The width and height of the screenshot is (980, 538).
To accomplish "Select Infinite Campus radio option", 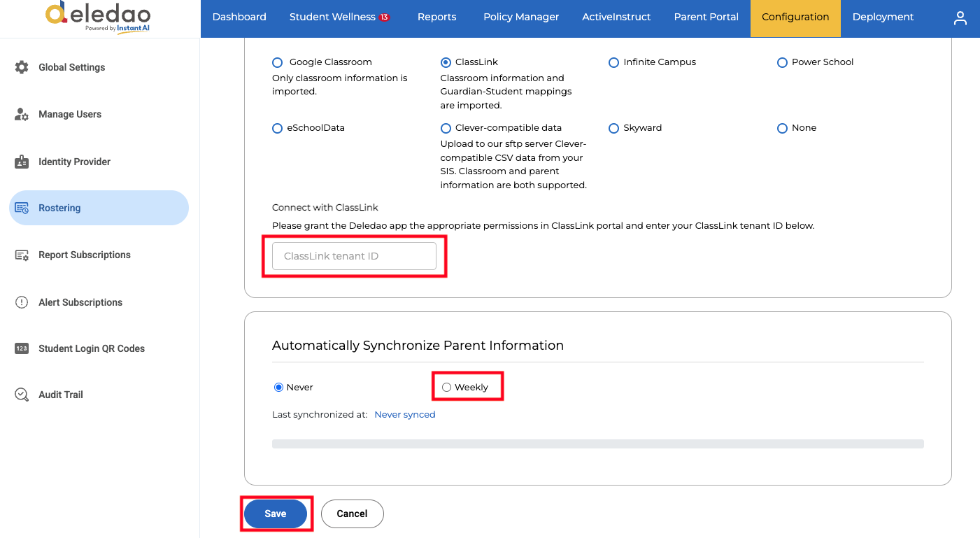I will click(x=613, y=62).
